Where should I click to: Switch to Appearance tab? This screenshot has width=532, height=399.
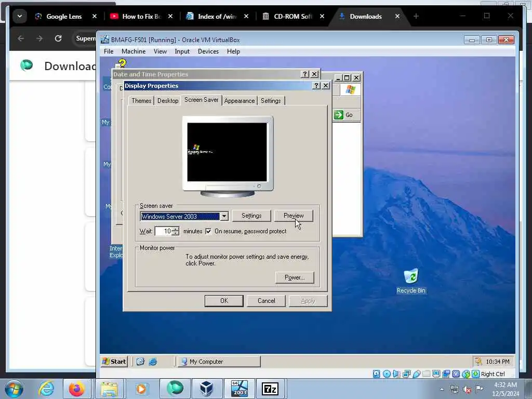click(x=239, y=101)
